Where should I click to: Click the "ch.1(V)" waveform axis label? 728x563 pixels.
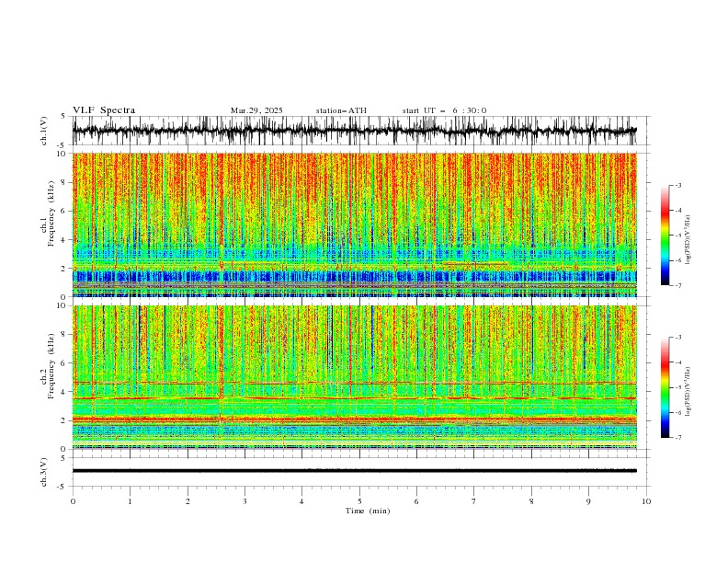[44, 131]
